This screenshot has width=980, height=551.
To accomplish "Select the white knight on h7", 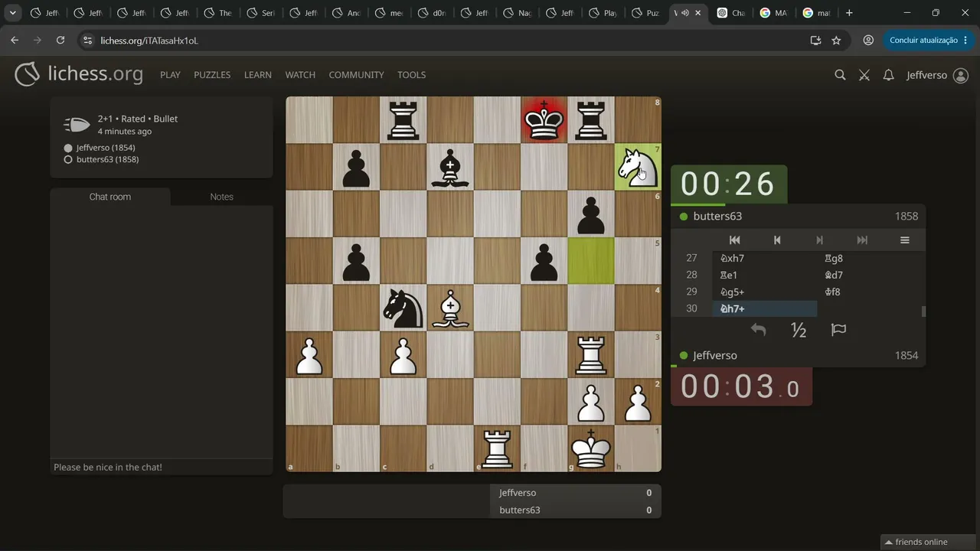I will click(x=638, y=167).
